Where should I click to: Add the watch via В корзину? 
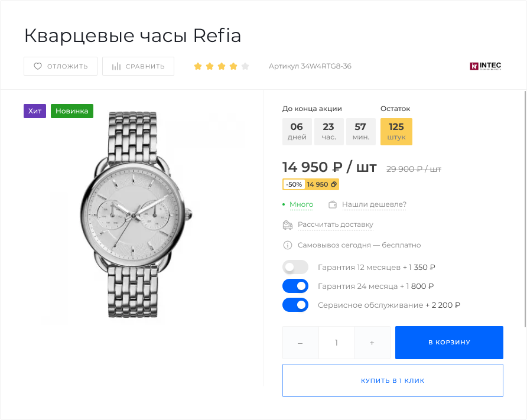click(x=449, y=343)
